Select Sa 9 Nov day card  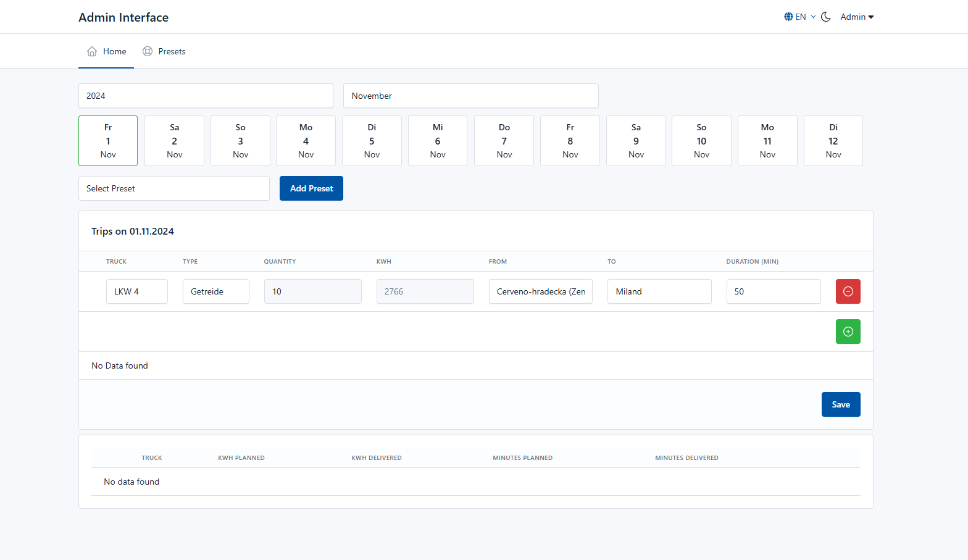coord(636,141)
